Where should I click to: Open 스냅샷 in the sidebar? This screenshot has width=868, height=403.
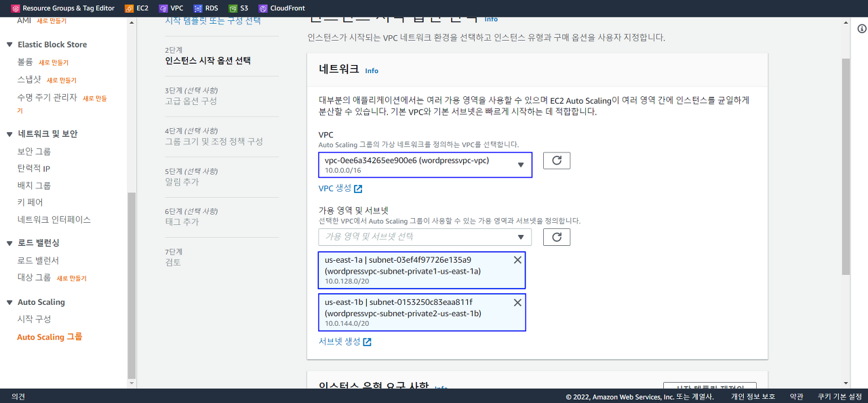(29, 80)
